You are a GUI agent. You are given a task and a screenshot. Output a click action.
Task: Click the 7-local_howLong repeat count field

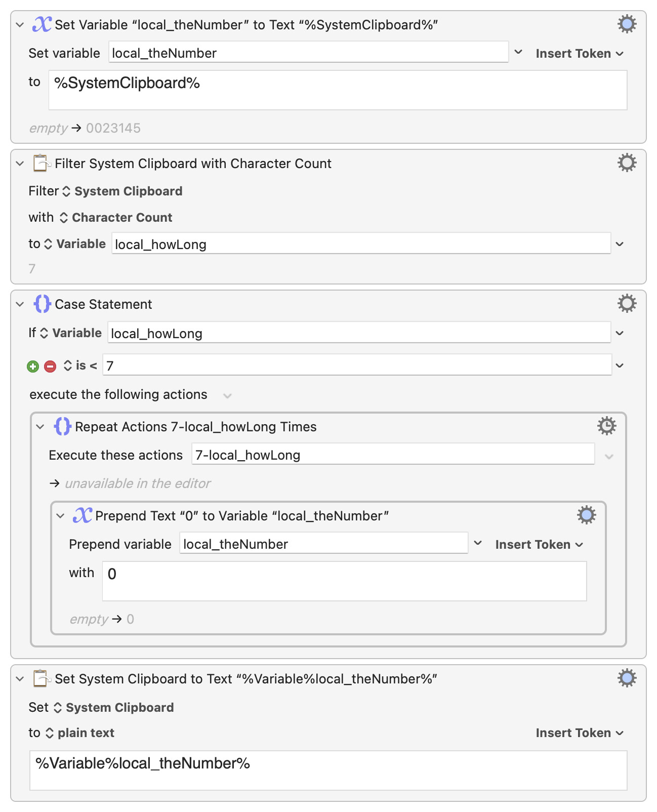(x=393, y=455)
